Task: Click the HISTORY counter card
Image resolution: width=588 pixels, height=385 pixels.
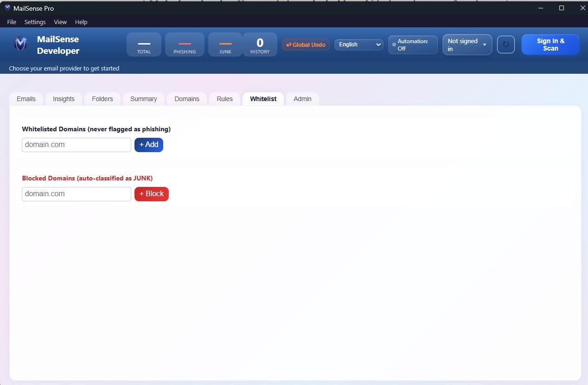Action: click(260, 45)
